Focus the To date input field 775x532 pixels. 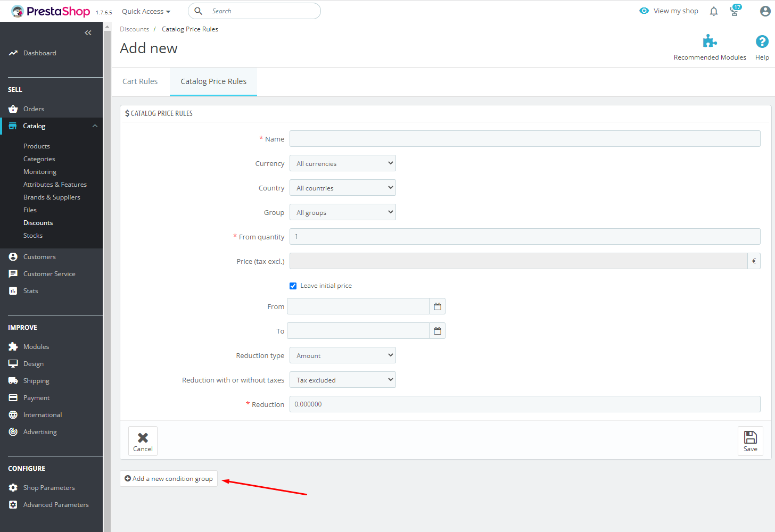[x=358, y=331]
